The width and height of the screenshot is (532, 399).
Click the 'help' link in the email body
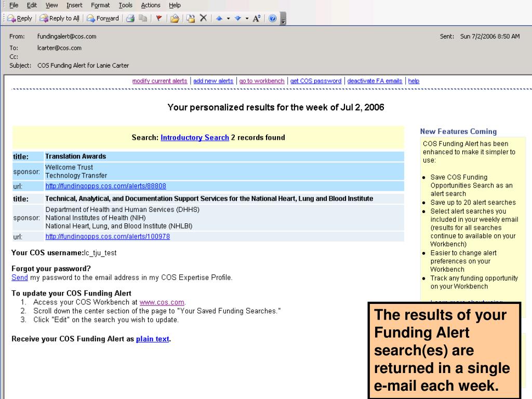click(414, 81)
